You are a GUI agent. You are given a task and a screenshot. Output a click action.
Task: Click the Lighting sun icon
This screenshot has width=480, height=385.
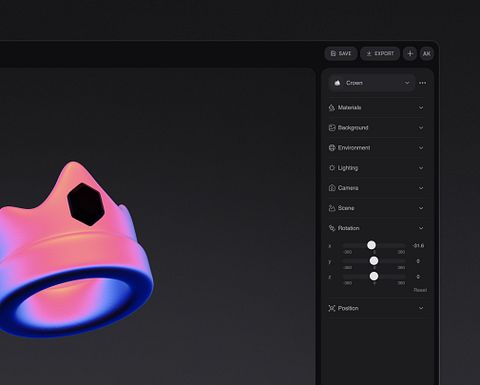coord(332,168)
